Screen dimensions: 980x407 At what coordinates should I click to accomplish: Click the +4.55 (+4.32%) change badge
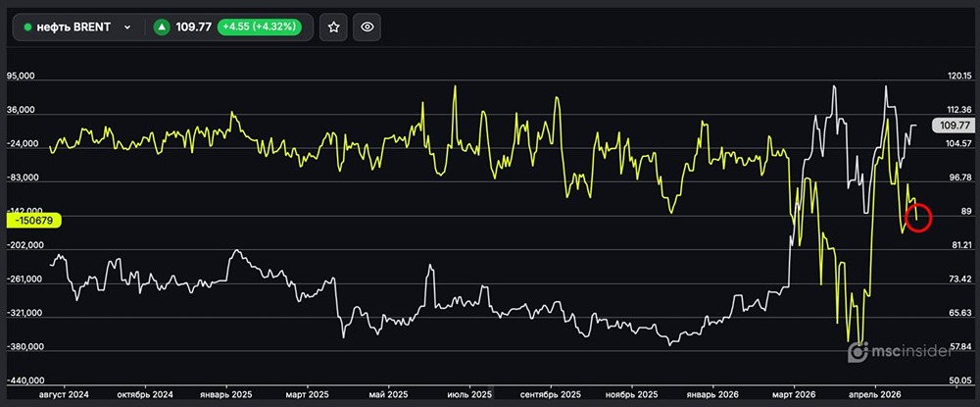[x=260, y=26]
